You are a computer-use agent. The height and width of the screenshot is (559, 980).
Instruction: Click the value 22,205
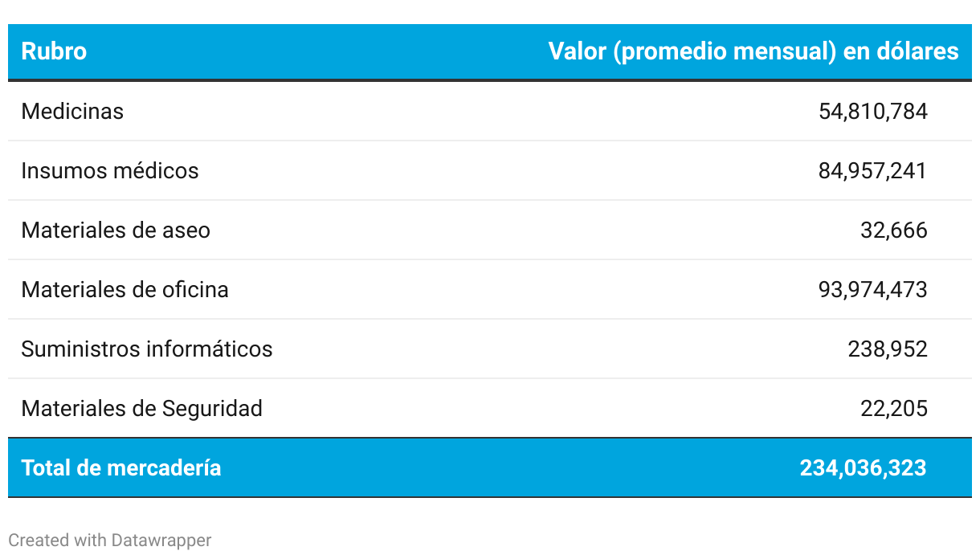[894, 408]
